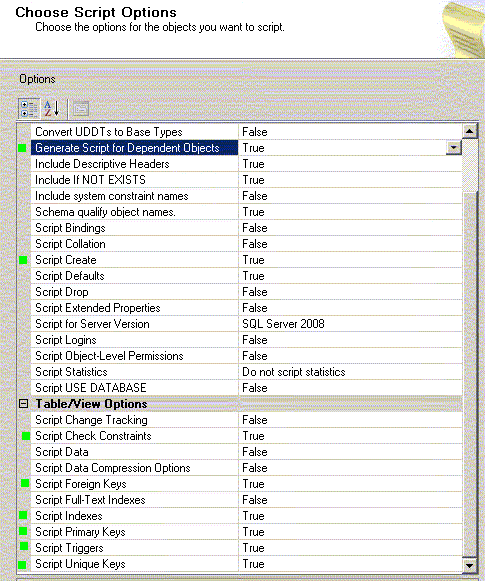The image size is (485, 581).
Task: Select Script Object-Level Permissions option
Action: pyautogui.click(x=109, y=356)
